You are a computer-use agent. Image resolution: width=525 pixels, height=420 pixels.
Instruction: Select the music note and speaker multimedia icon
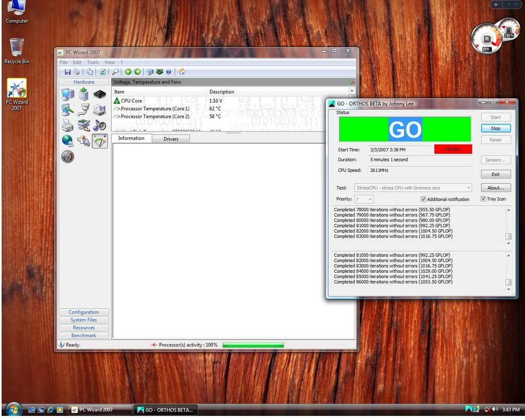(100, 125)
